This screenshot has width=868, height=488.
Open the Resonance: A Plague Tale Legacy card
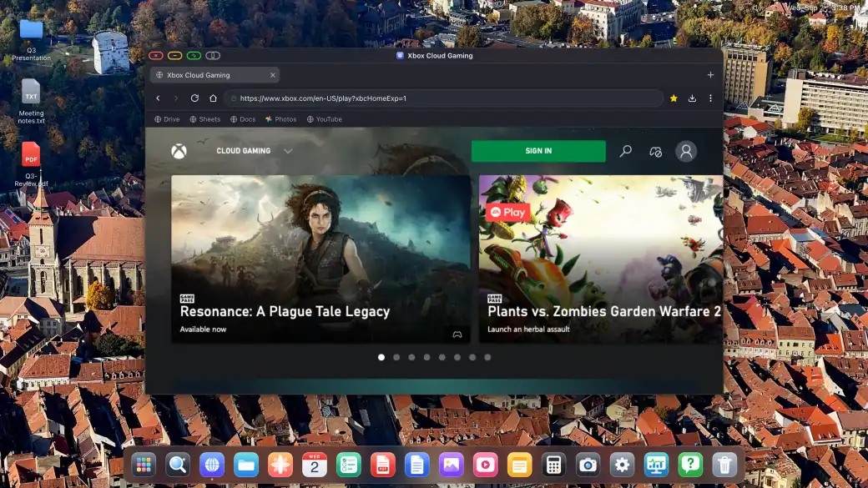(x=321, y=259)
